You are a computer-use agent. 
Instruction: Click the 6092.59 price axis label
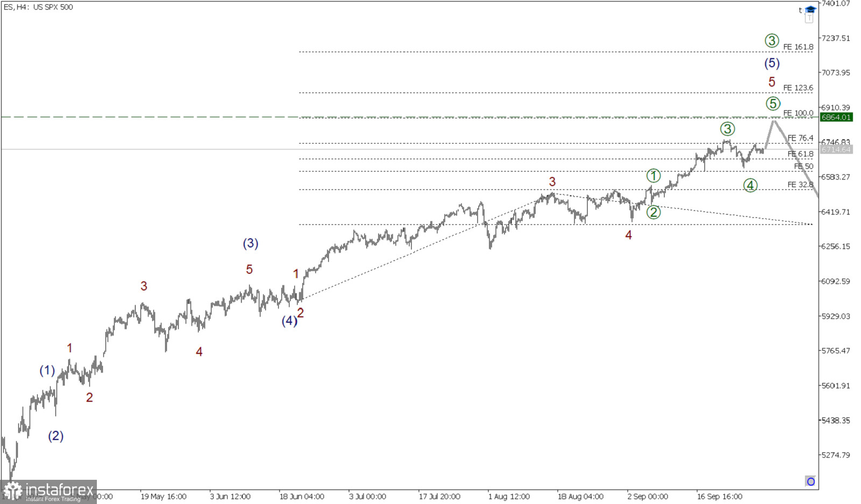(x=836, y=281)
